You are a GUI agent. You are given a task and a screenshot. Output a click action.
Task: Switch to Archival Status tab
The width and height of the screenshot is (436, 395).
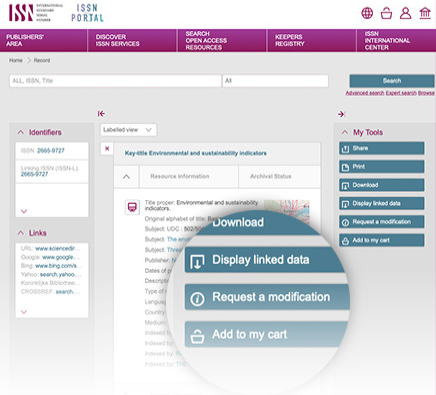(x=279, y=177)
